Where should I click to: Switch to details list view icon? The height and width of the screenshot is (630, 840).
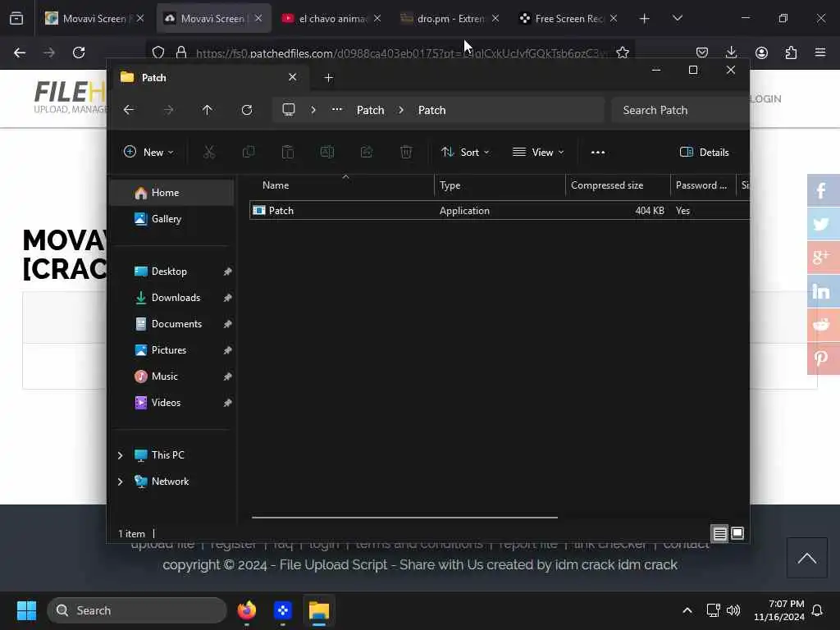tap(719, 533)
